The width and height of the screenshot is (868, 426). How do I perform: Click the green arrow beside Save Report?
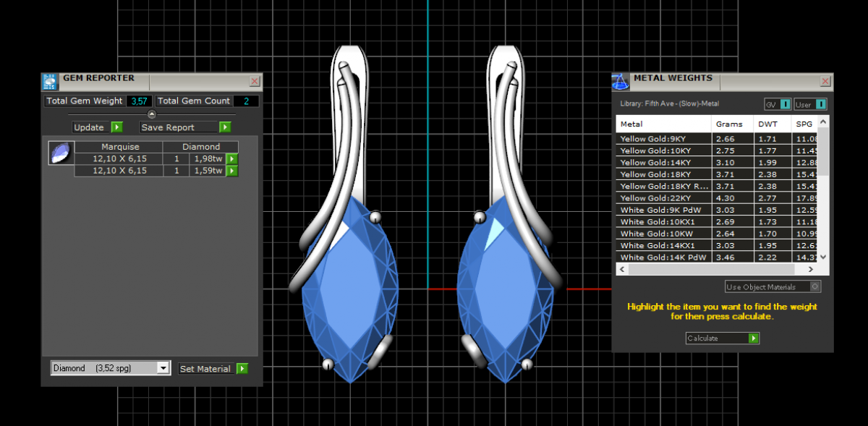pyautogui.click(x=225, y=127)
